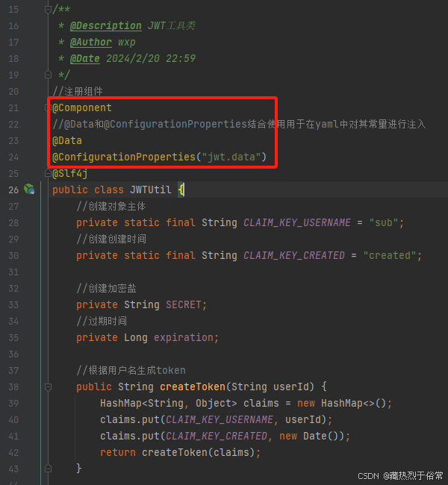
Task: Click the //创建创建时间 comment
Action: click(111, 239)
